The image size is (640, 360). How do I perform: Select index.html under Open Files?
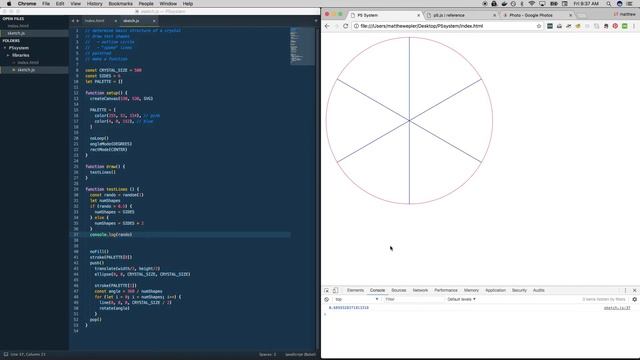tap(18, 26)
